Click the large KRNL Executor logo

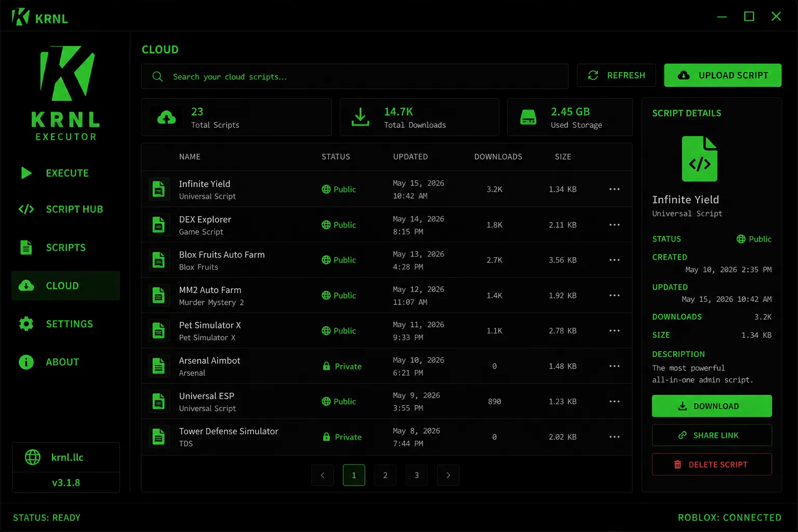tap(66, 93)
